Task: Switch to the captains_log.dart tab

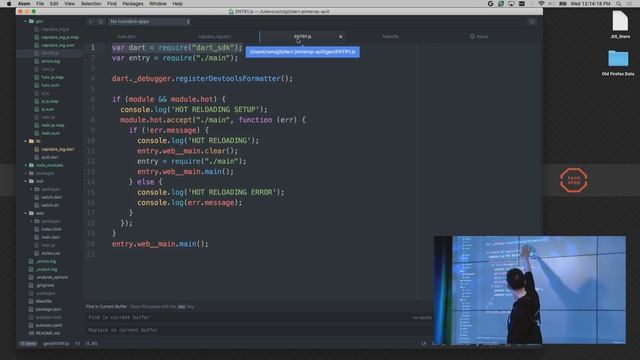Action: [x=215, y=36]
